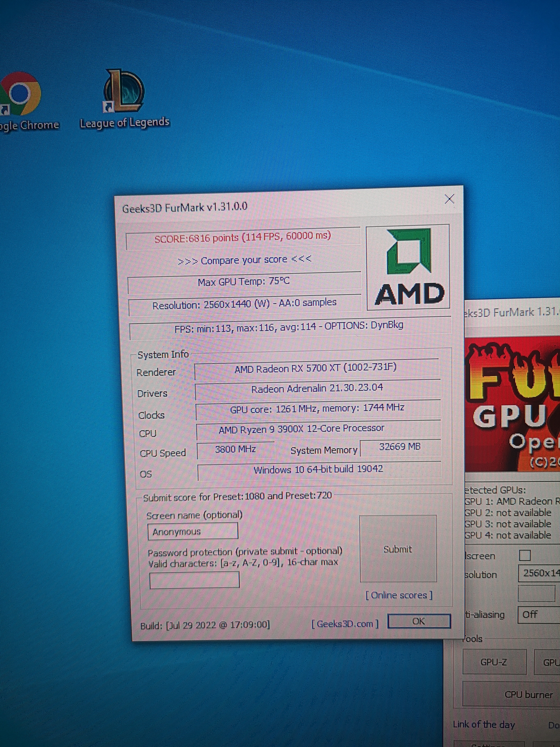
Task: Open the Online scores link
Action: (x=399, y=595)
